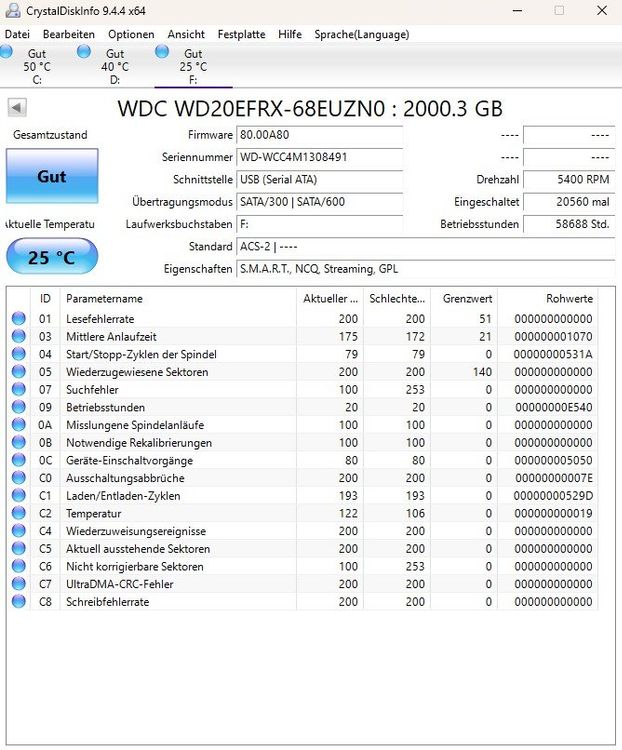Click raw value 0000000531A
Image resolution: width=622 pixels, height=750 pixels.
(x=553, y=354)
